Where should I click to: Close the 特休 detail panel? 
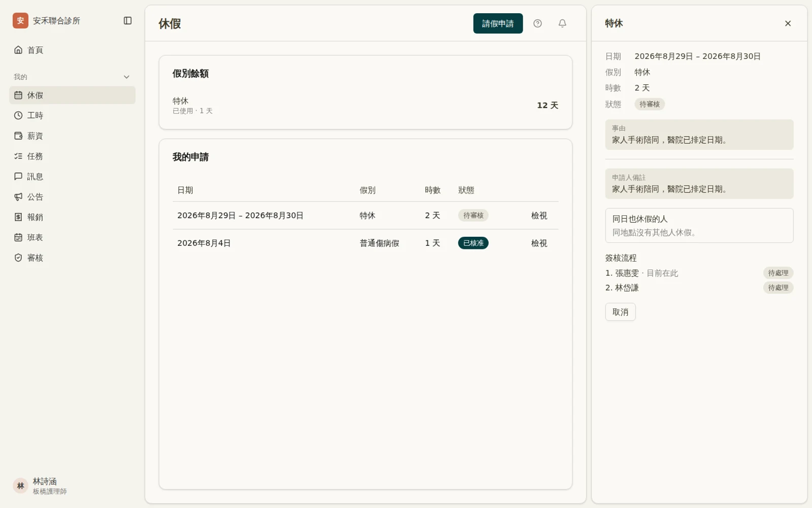click(x=788, y=23)
